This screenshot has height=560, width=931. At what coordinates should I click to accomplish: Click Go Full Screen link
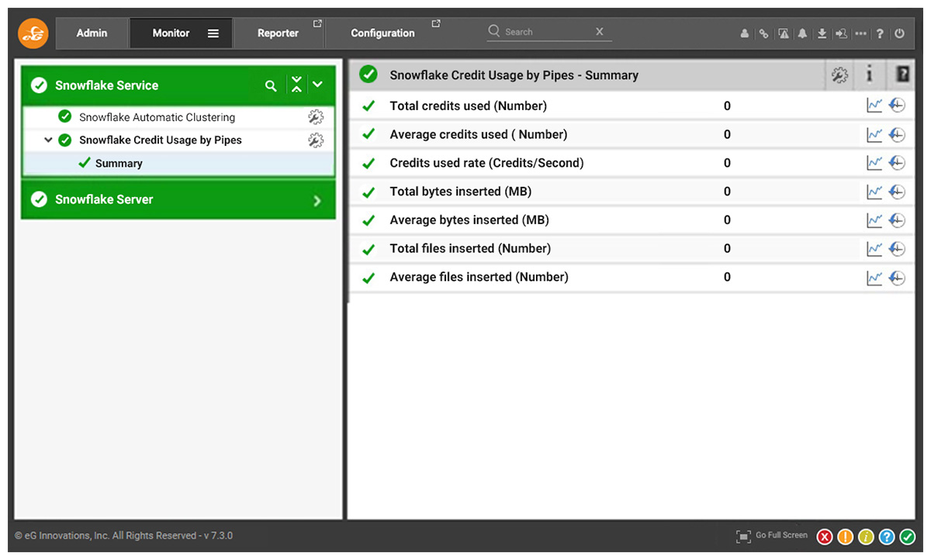781,535
